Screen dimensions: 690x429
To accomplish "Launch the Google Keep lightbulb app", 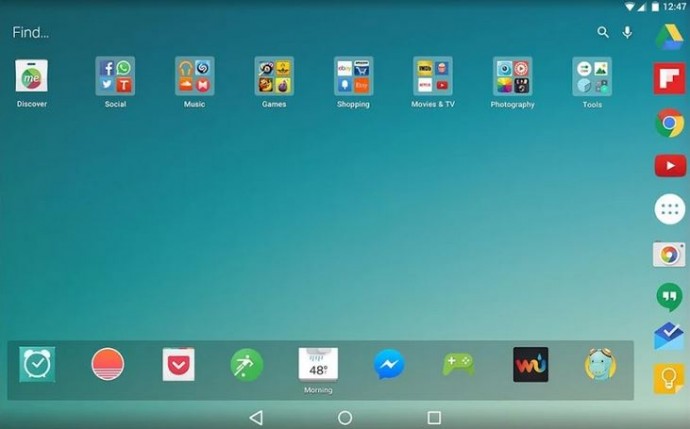I will (669, 378).
